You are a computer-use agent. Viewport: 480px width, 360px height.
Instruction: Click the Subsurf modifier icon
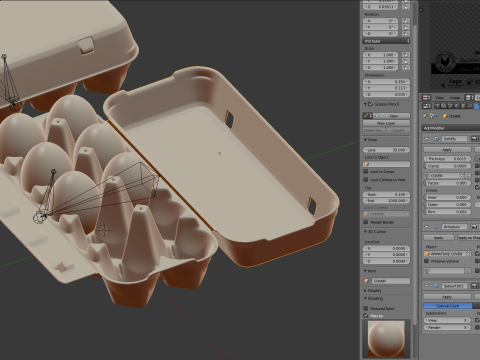(436, 286)
